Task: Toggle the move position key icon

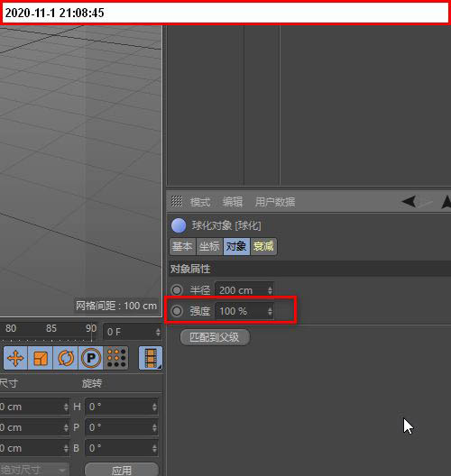Action: pyautogui.click(x=15, y=358)
